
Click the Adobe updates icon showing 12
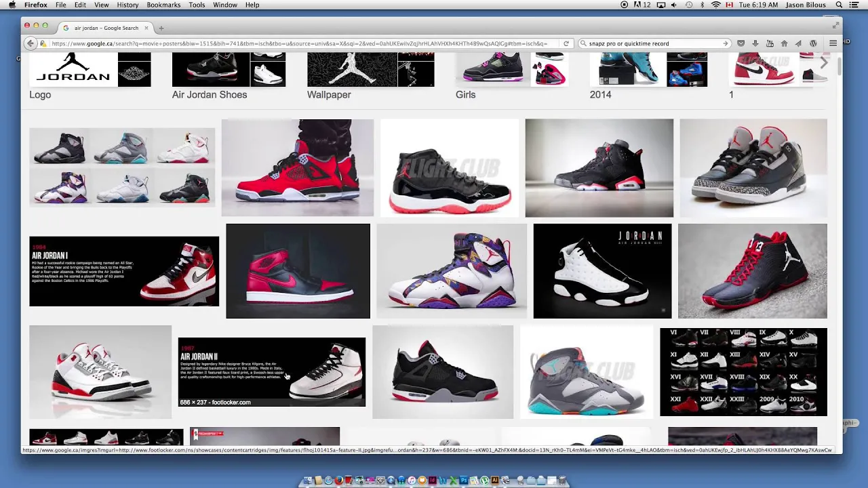[x=642, y=5]
